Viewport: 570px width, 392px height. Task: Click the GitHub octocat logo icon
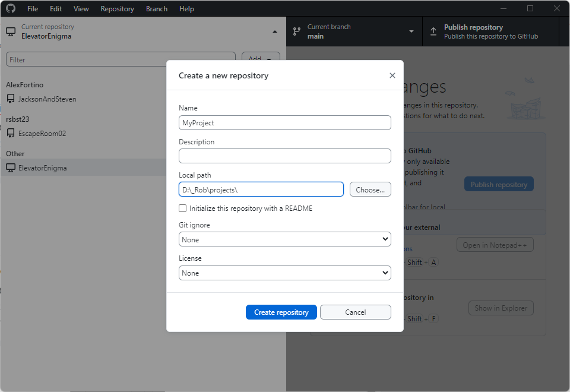click(11, 8)
